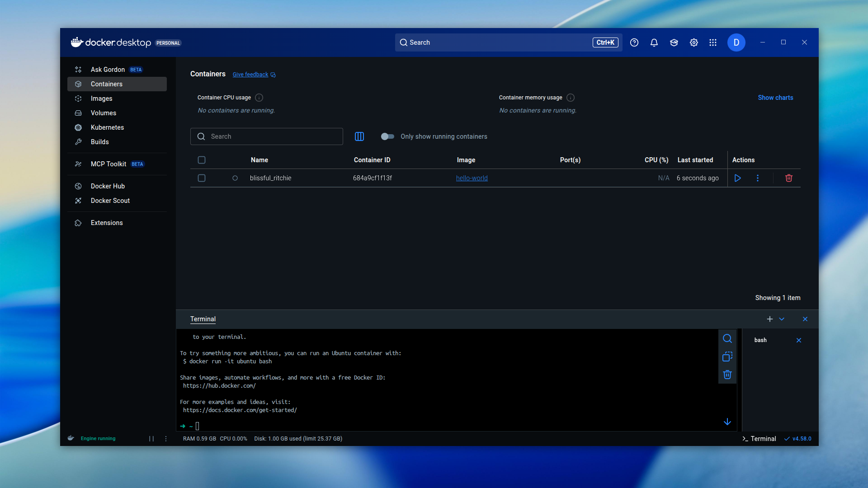Open the Extensions section
Viewport: 868px width, 488px height.
tap(107, 223)
